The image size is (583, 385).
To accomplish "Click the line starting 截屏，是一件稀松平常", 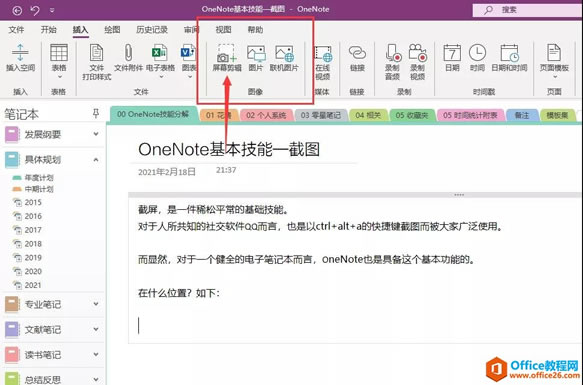I will (213, 210).
